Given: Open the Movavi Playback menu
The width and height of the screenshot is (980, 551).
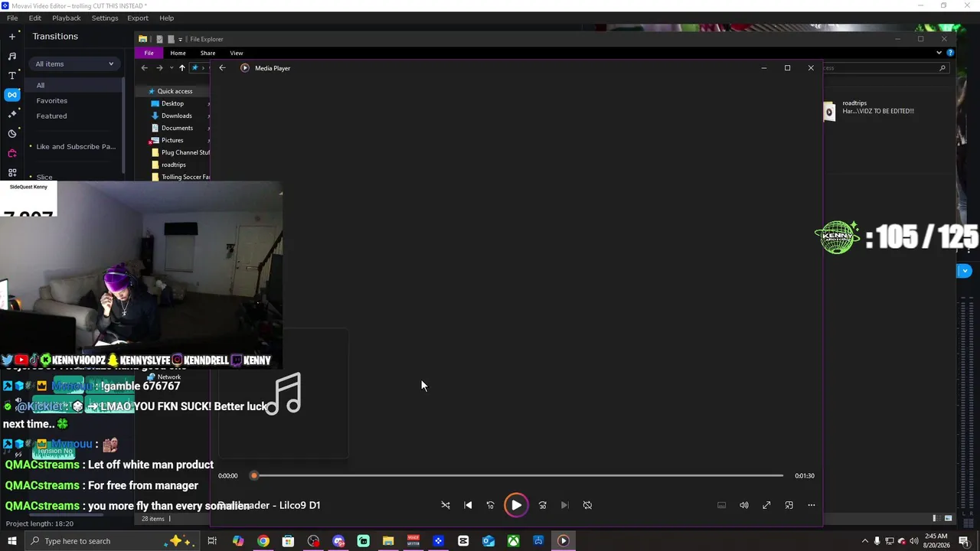Looking at the screenshot, I should [67, 18].
